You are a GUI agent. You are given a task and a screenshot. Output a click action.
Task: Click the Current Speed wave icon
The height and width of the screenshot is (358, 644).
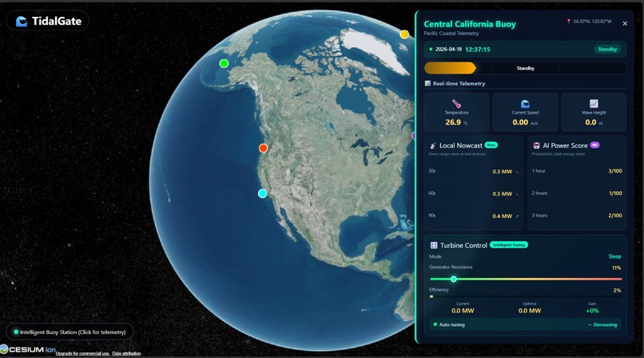(525, 103)
